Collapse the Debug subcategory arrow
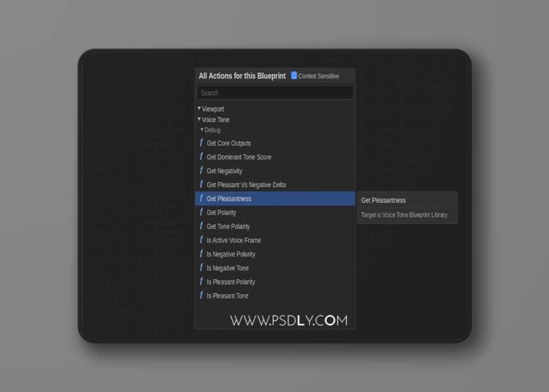Screen dimensions: 549x392 pyautogui.click(x=202, y=129)
